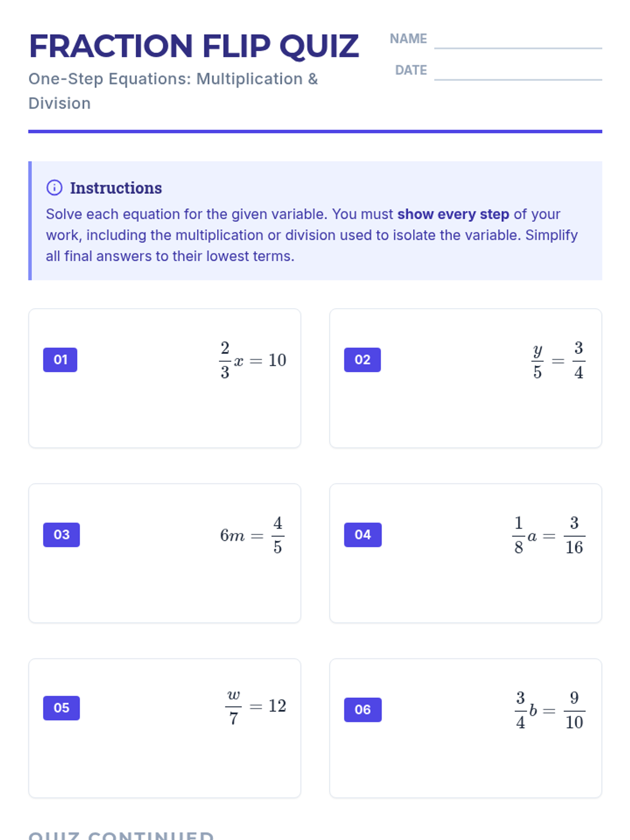Click the 05 problem number badge
This screenshot has width=630, height=840.
(x=61, y=708)
